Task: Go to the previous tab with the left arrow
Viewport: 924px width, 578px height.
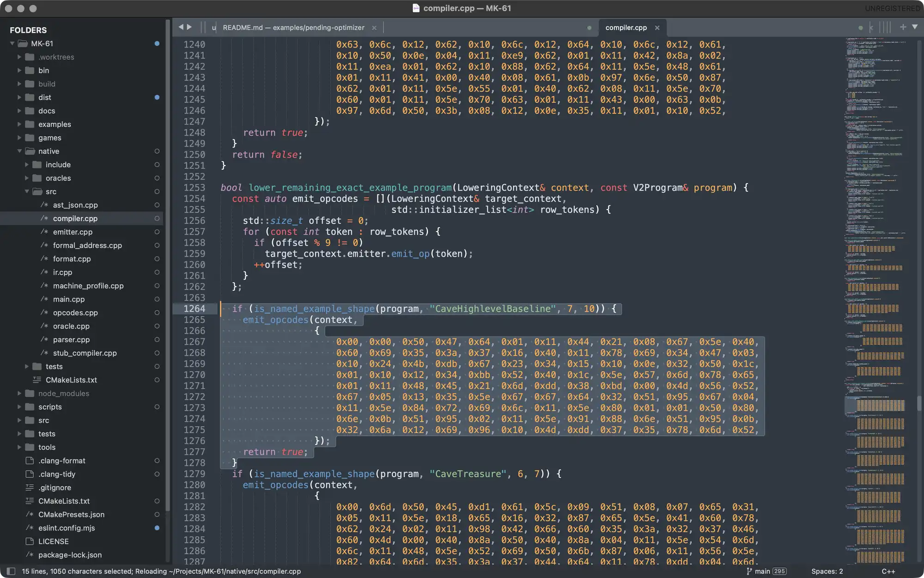Action: point(181,27)
